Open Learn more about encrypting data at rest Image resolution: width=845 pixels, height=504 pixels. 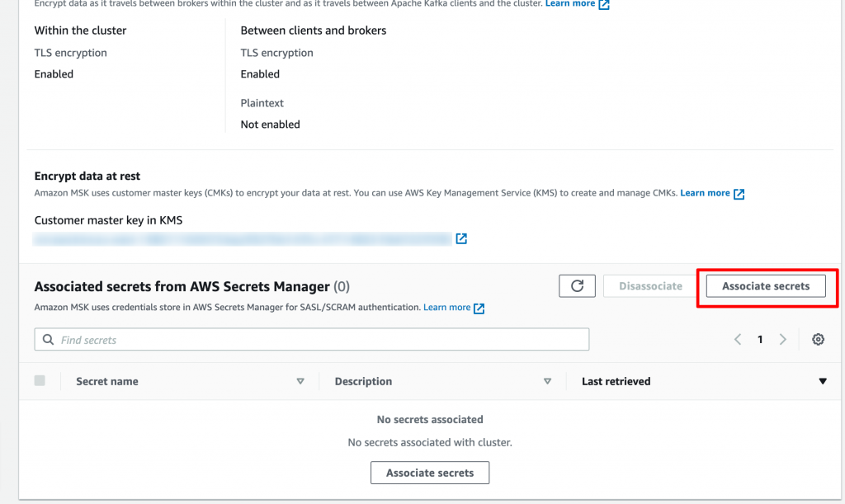(706, 192)
